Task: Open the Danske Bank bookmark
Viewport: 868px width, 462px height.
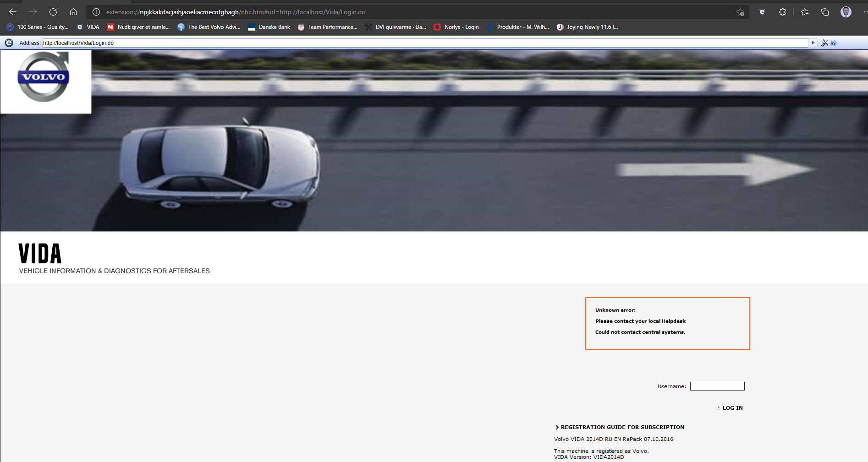Action: click(269, 27)
